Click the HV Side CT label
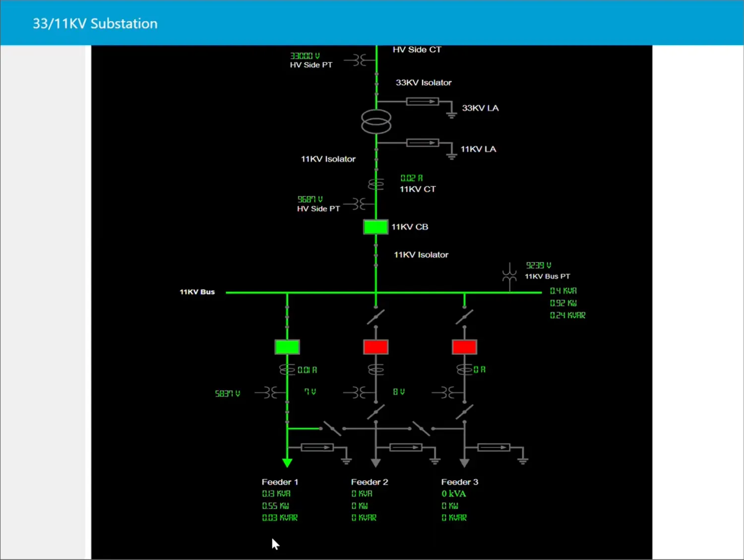This screenshot has height=560, width=744. click(x=417, y=50)
